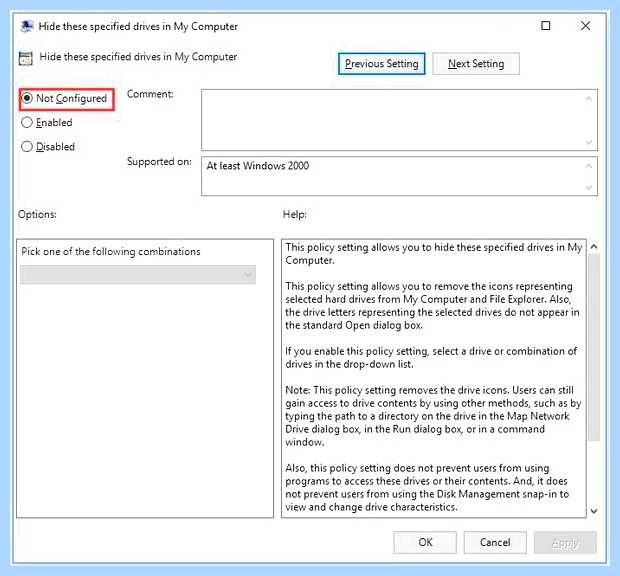Screen dimensions: 620x576
Task: Click 'At least Windows 2000' text
Action: (257, 166)
